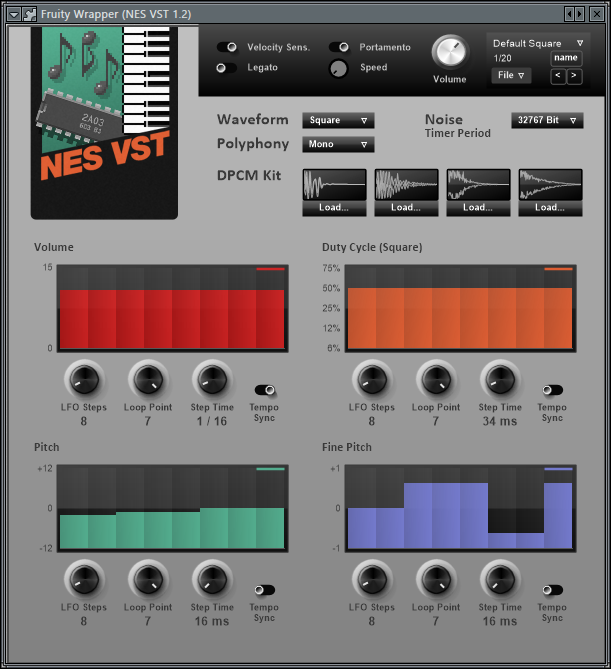
Task: Open the Polyphony Mono dropdown
Action: tap(338, 144)
